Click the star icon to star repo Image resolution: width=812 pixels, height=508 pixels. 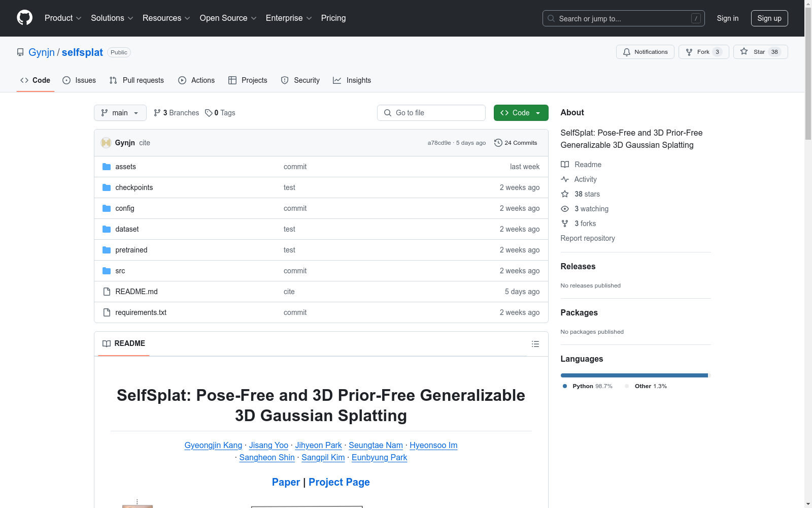744,51
